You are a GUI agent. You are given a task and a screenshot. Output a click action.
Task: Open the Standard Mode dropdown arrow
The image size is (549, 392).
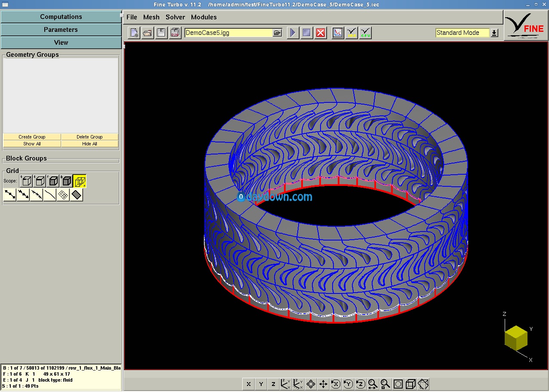point(494,33)
